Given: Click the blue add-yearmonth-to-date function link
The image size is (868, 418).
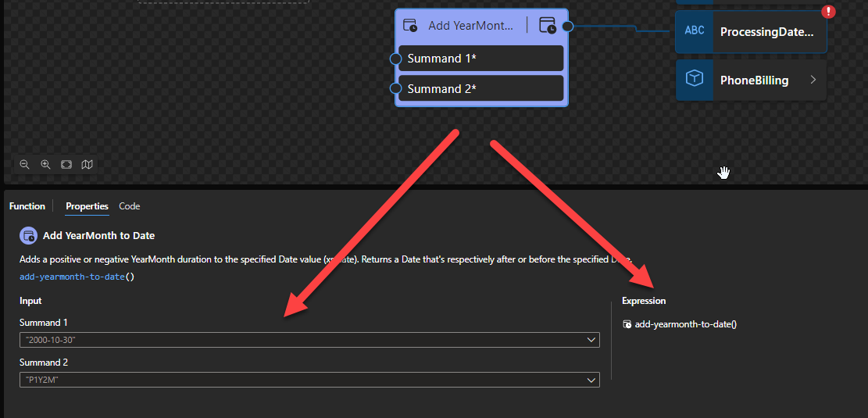Looking at the screenshot, I should pos(72,277).
